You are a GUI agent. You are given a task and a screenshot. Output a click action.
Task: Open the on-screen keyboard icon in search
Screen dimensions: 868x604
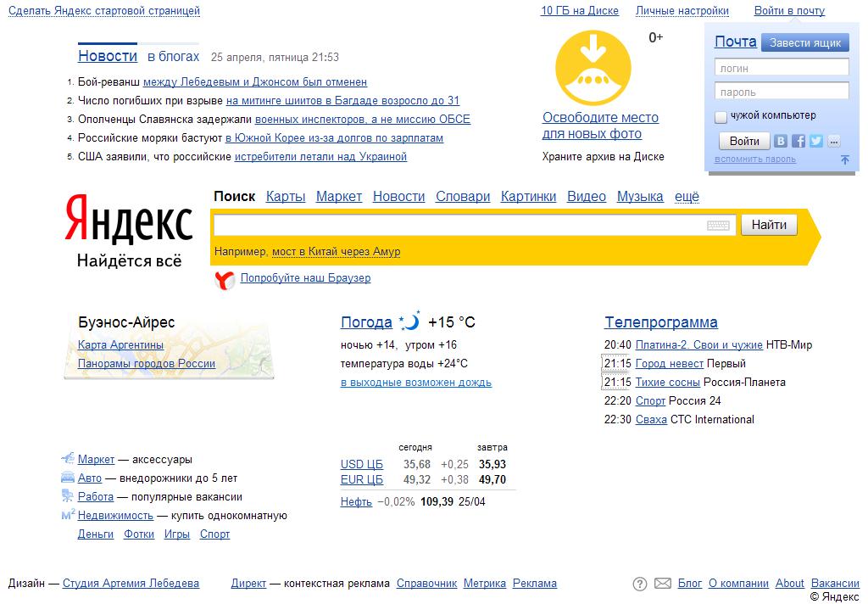coord(718,226)
